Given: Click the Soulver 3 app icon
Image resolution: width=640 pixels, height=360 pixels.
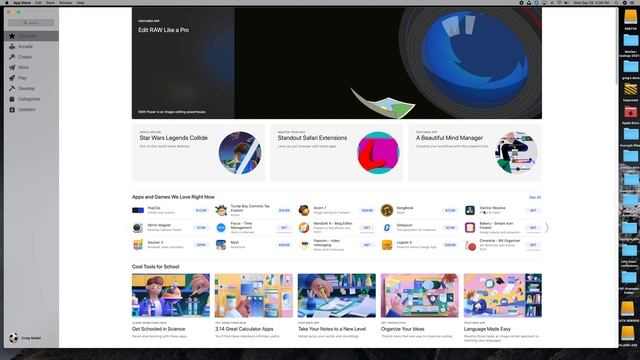Looking at the screenshot, I should [138, 244].
